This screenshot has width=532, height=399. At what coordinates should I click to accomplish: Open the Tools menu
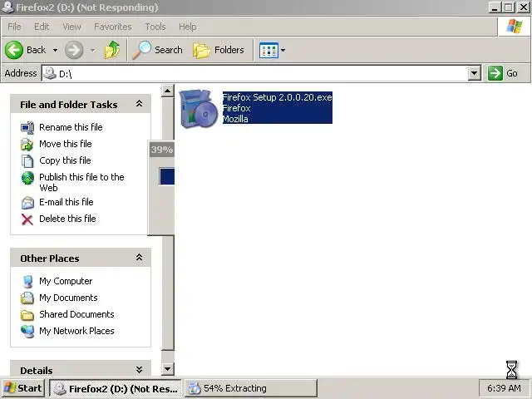[x=155, y=27]
